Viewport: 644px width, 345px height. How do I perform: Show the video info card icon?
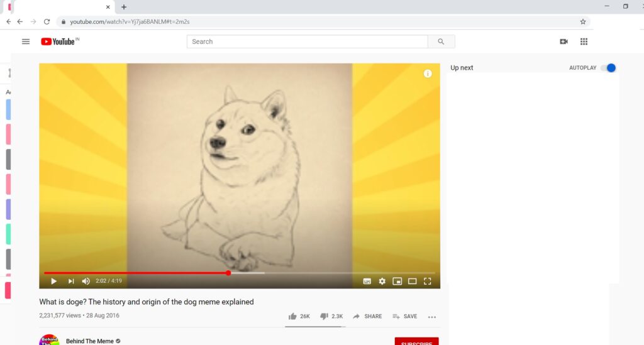(x=428, y=74)
